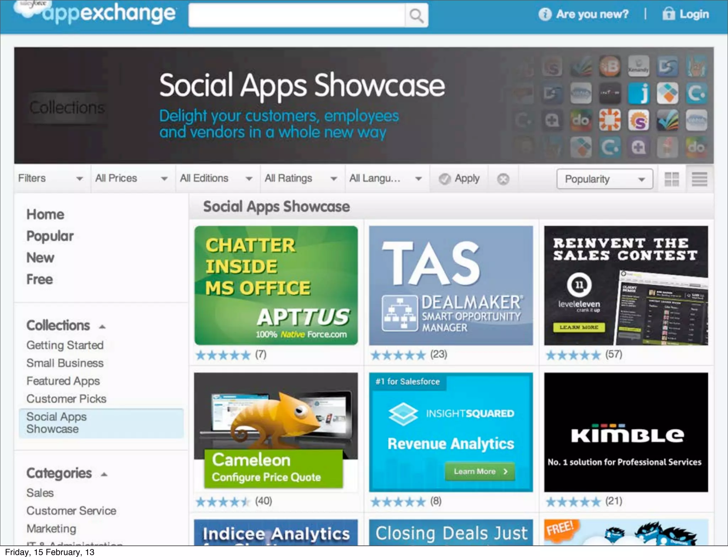Open the All Editions dropdown
Screen dimensions: 728x560
click(x=218, y=178)
